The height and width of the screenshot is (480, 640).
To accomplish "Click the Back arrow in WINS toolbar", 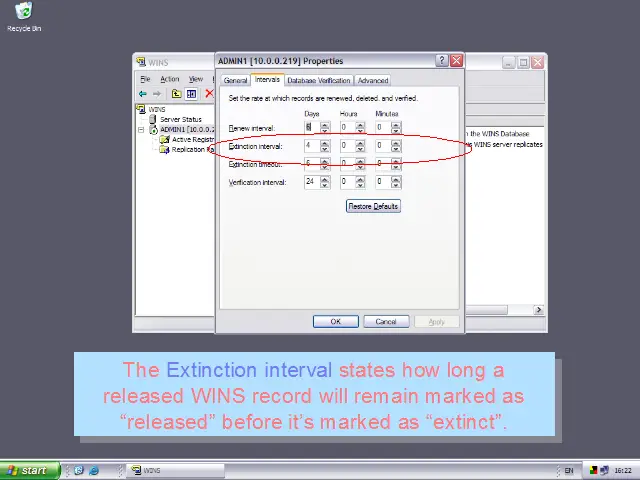I will click(142, 94).
